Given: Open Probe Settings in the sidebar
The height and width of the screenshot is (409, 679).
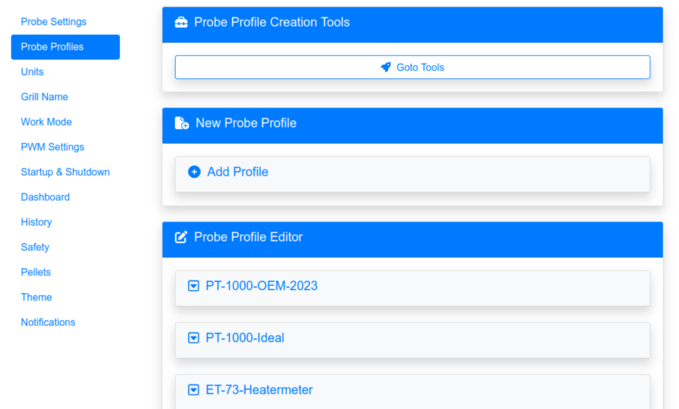Looking at the screenshot, I should point(53,22).
